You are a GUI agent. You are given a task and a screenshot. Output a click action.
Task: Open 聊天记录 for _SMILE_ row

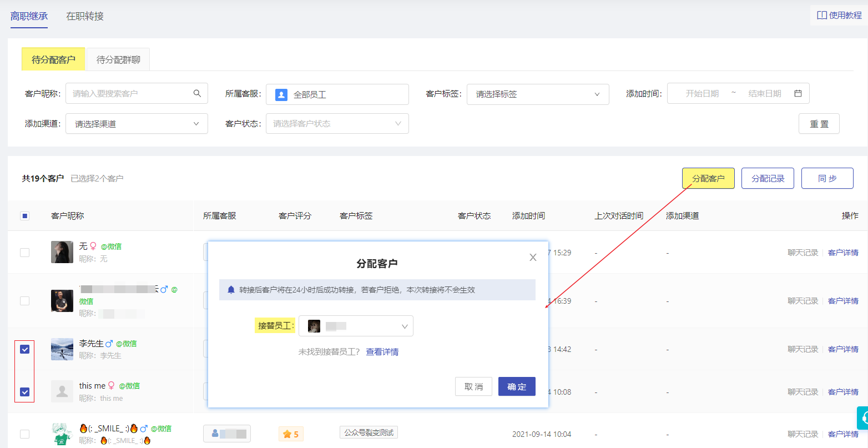pos(803,434)
